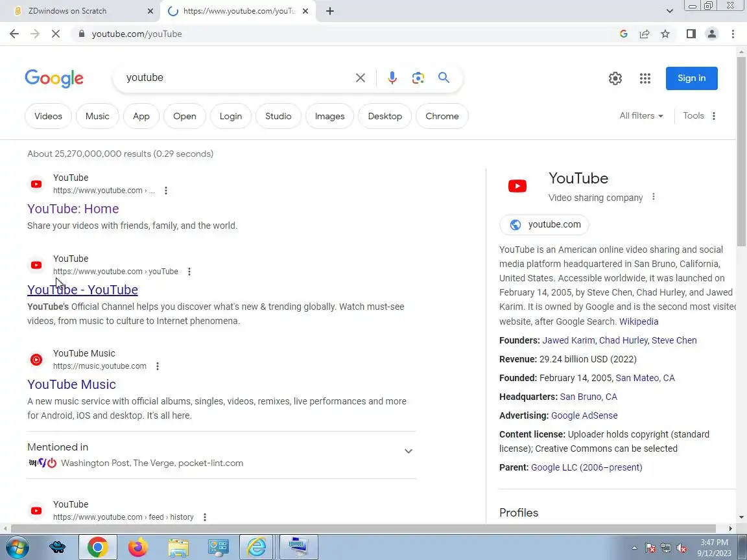Click the address bar URL

click(137, 34)
